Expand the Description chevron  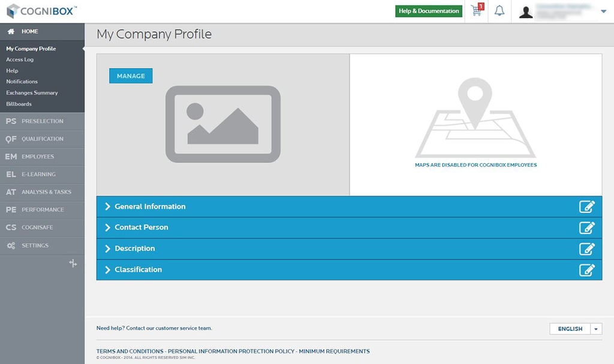pyautogui.click(x=108, y=248)
